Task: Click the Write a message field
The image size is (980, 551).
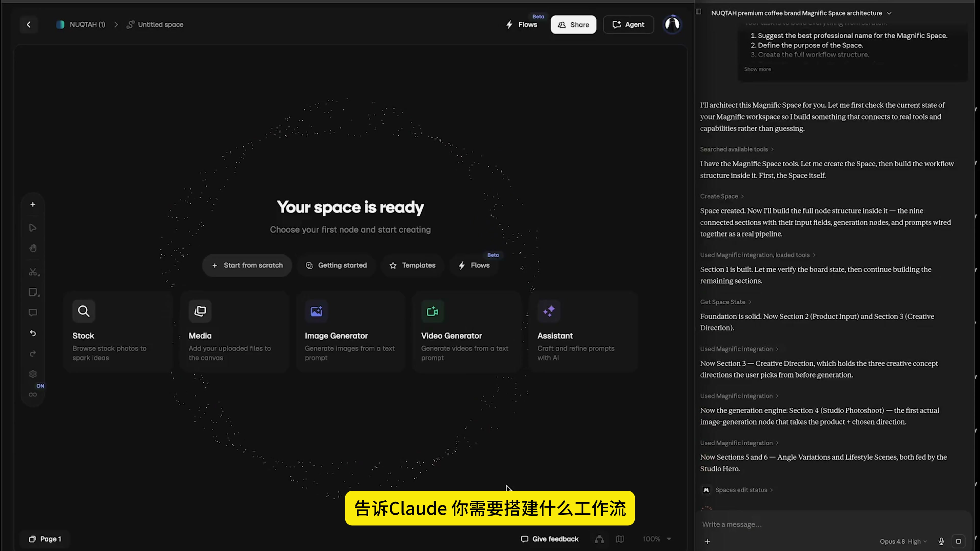Action: [833, 524]
